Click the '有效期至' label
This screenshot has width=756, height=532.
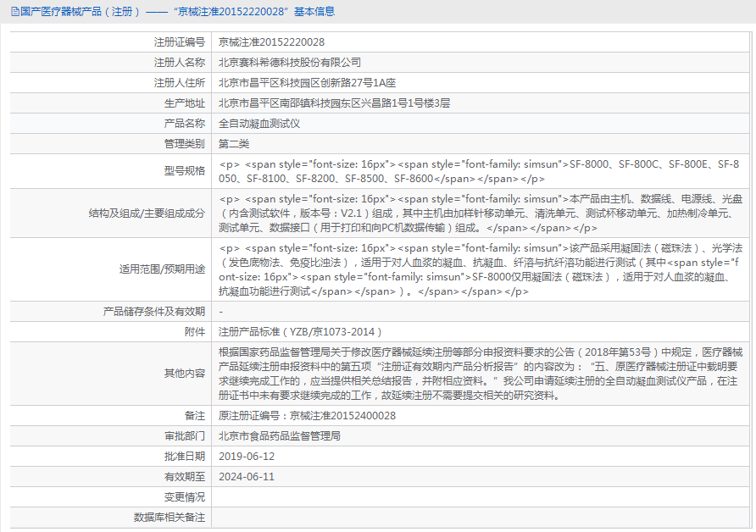pos(185,476)
